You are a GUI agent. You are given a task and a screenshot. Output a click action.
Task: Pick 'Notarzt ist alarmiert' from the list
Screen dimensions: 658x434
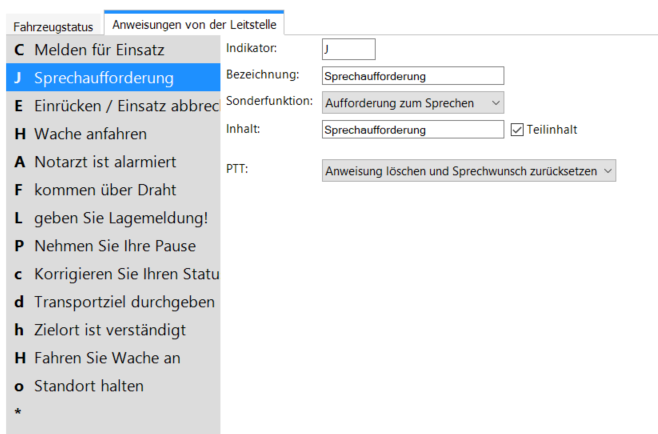point(113,162)
